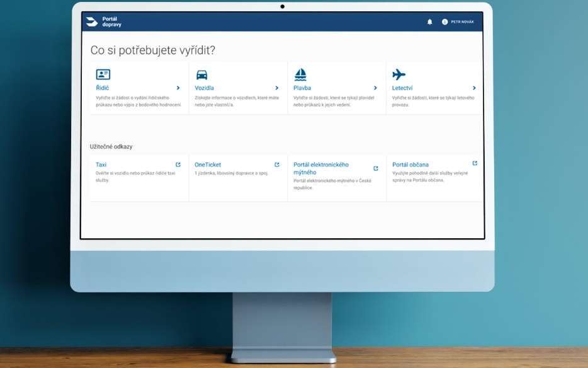Expand the Plavba section chevron
Image resolution: width=588 pixels, height=368 pixels.
click(x=376, y=88)
